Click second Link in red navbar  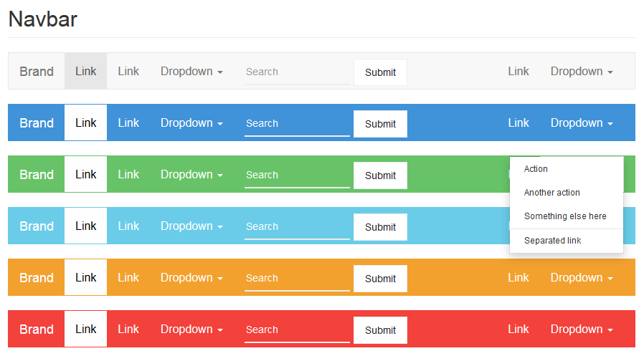(128, 329)
